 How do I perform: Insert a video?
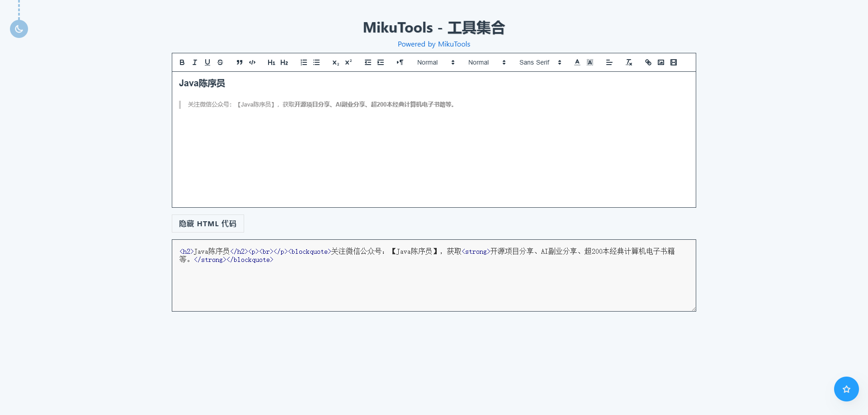click(x=674, y=62)
